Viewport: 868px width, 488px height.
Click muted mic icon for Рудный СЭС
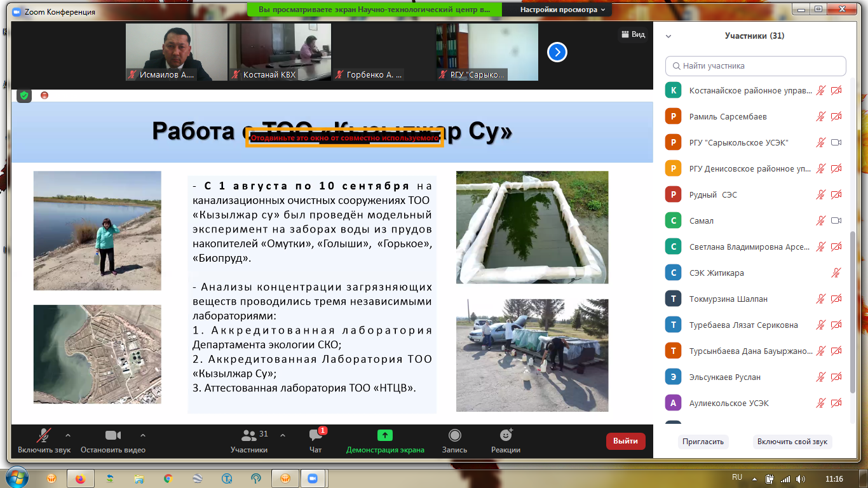point(821,194)
